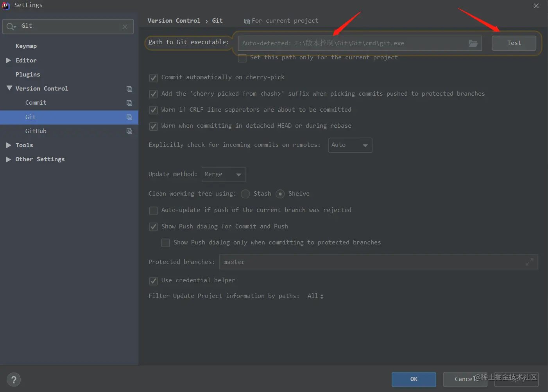Click project-level icon in Git row

[x=129, y=117]
